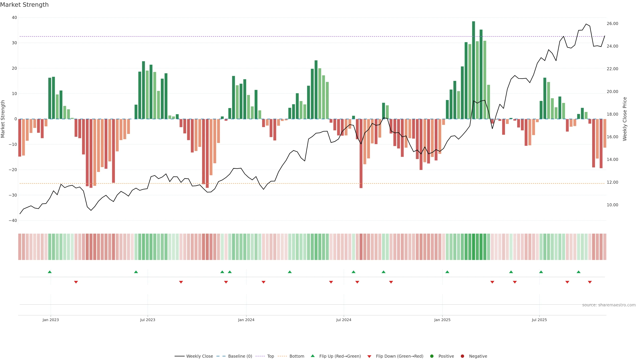The height and width of the screenshot is (362, 644).
Task: Click the Market Strength chart title
Action: coord(24,5)
